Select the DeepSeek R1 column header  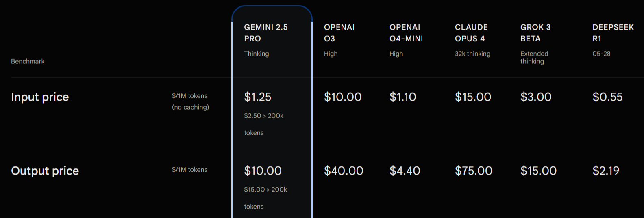tap(613, 33)
